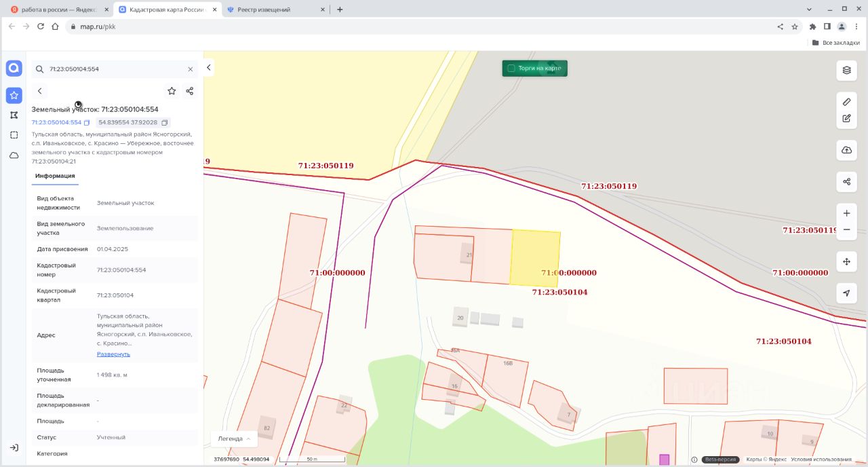Add parcel to favorites with star icon
Viewport: 868px width, 467px height.
[x=172, y=91]
